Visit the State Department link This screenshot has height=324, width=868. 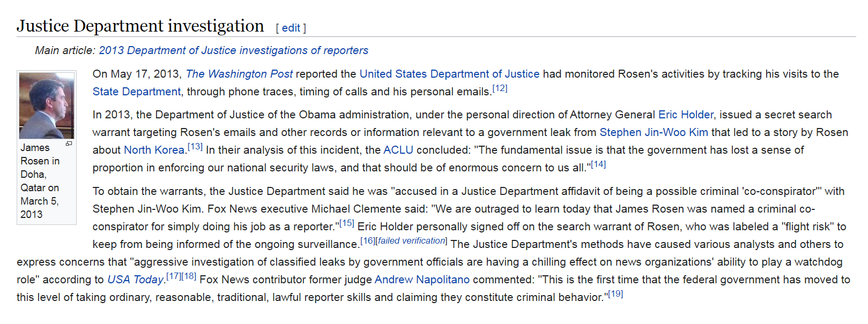tap(137, 92)
